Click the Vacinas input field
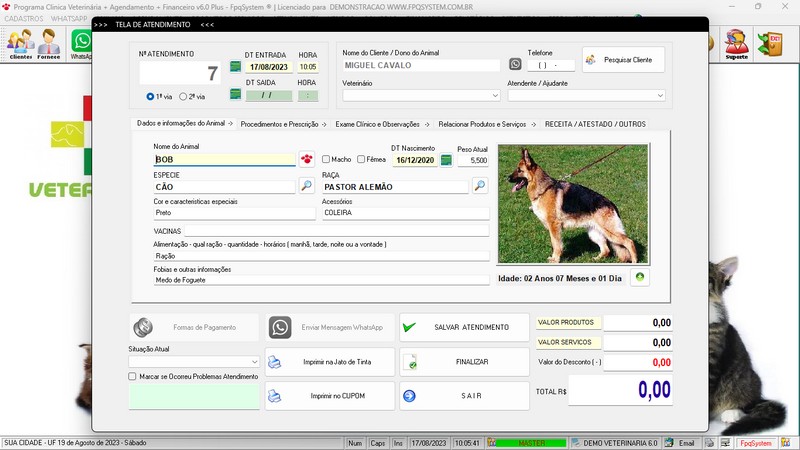 point(335,231)
